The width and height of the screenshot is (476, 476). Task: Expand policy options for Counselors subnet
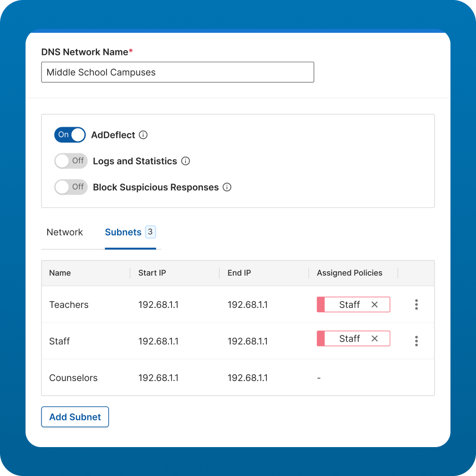pos(318,378)
